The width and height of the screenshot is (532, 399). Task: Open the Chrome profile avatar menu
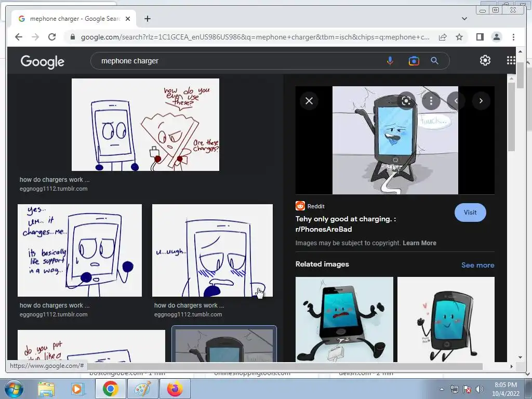coord(496,37)
